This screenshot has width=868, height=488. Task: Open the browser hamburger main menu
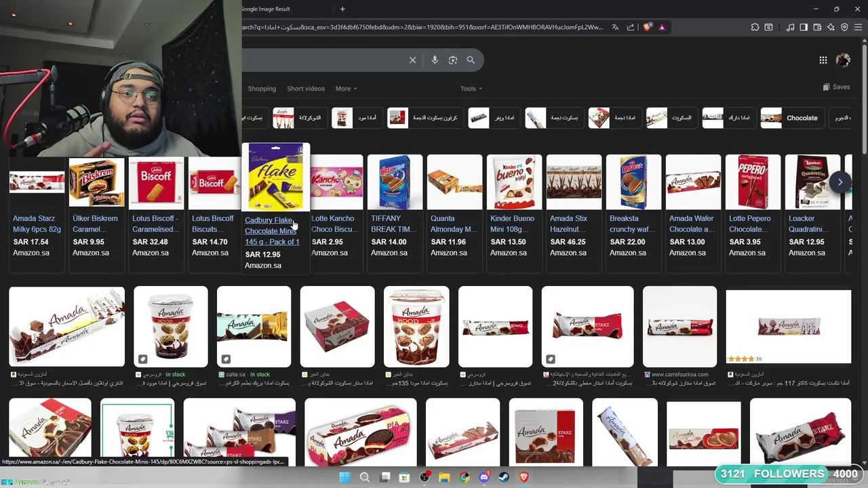[858, 27]
